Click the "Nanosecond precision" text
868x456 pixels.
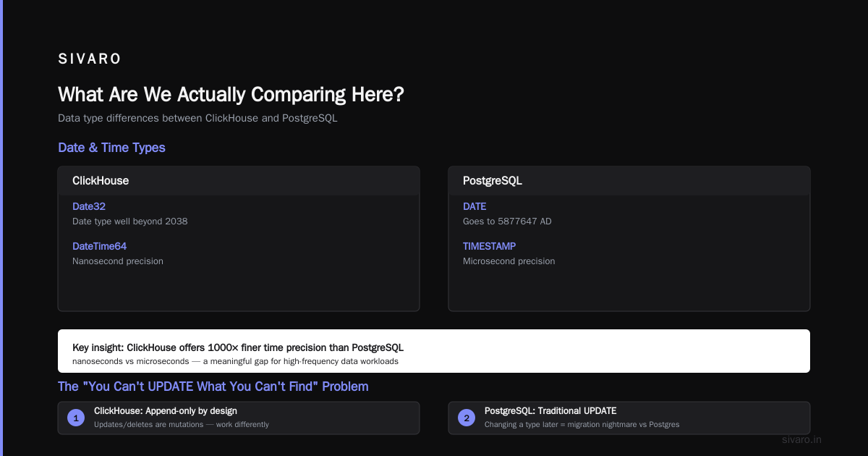(118, 261)
